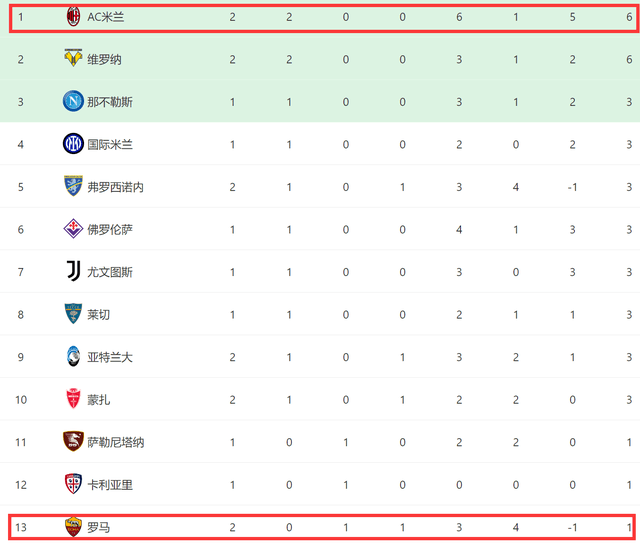Screen dimensions: 640x545
Task: Click the 维罗纳 club crest
Action: coord(73,58)
